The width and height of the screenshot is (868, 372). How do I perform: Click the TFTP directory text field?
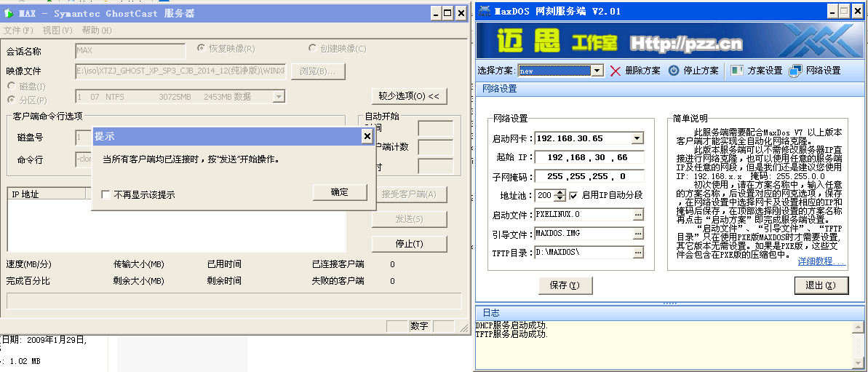click(x=584, y=253)
